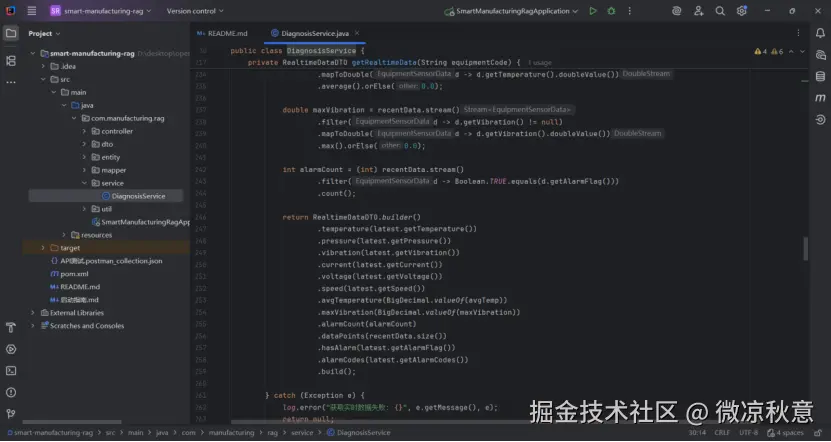Collapse the java folder
Viewport: 831px width, 442px height.
[x=64, y=105]
